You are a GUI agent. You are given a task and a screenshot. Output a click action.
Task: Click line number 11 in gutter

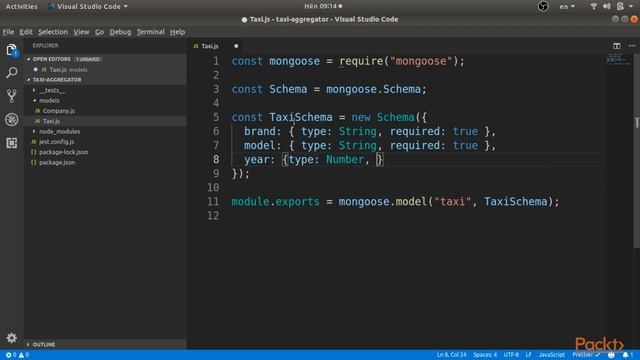213,202
